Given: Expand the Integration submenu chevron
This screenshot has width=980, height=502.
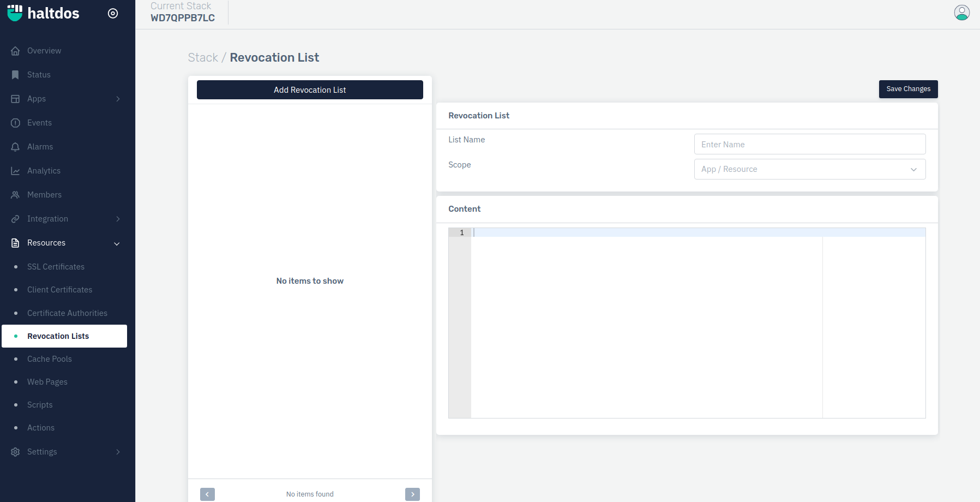Looking at the screenshot, I should pyautogui.click(x=118, y=219).
